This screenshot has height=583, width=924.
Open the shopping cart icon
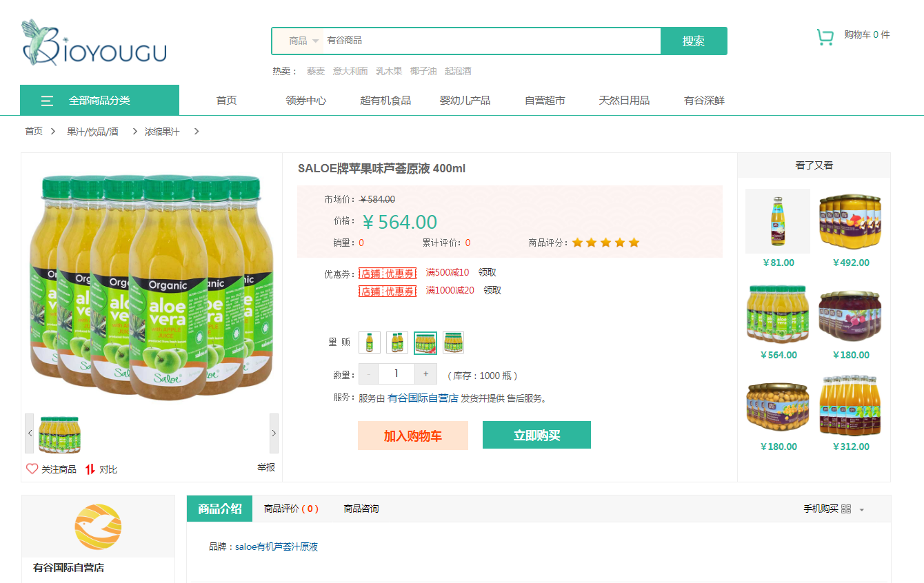[825, 37]
